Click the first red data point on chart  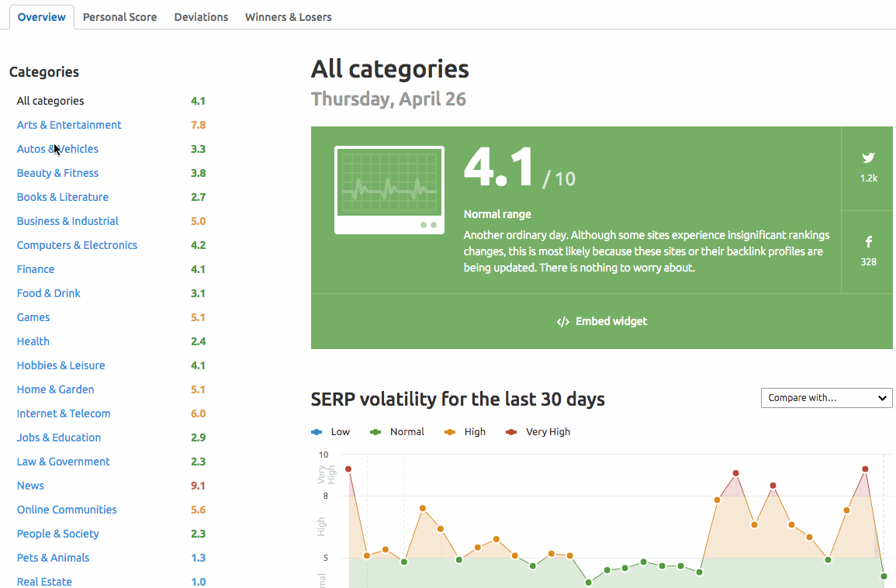348,469
